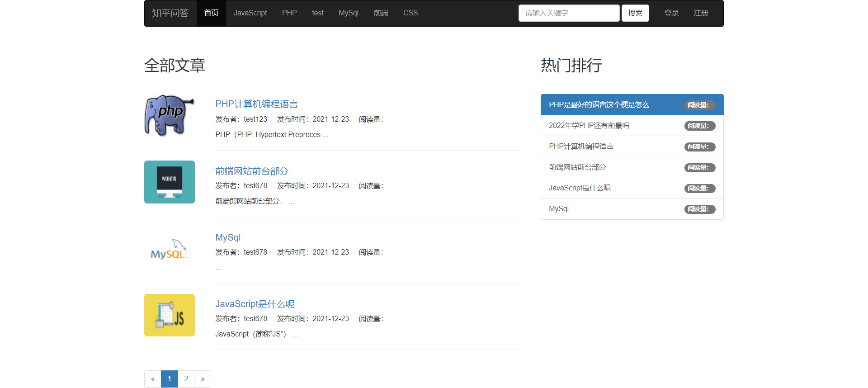
Task: Open article title PHP计算机编程语言 in the list
Action: point(256,104)
